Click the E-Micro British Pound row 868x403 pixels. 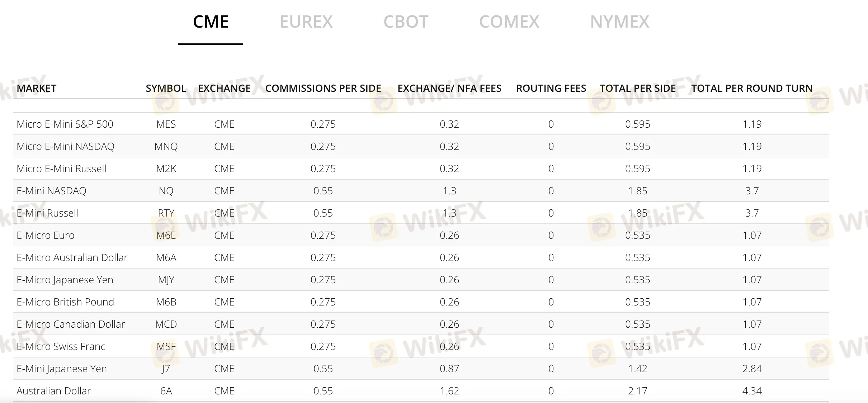[x=65, y=302]
